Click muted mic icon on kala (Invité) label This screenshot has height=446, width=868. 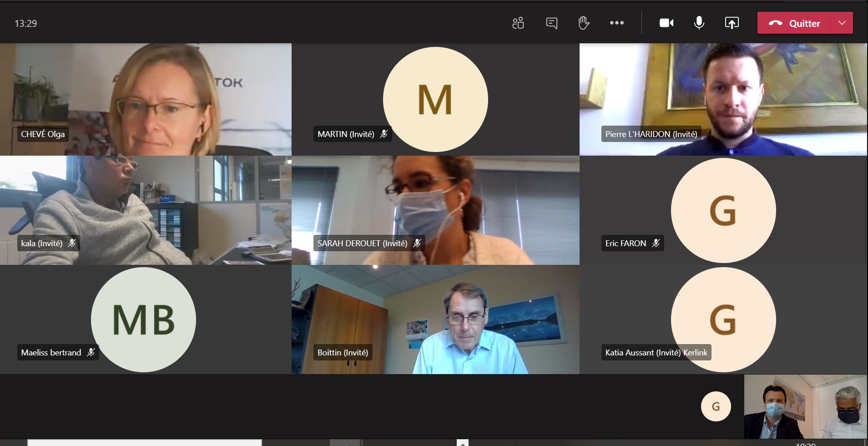(x=72, y=243)
